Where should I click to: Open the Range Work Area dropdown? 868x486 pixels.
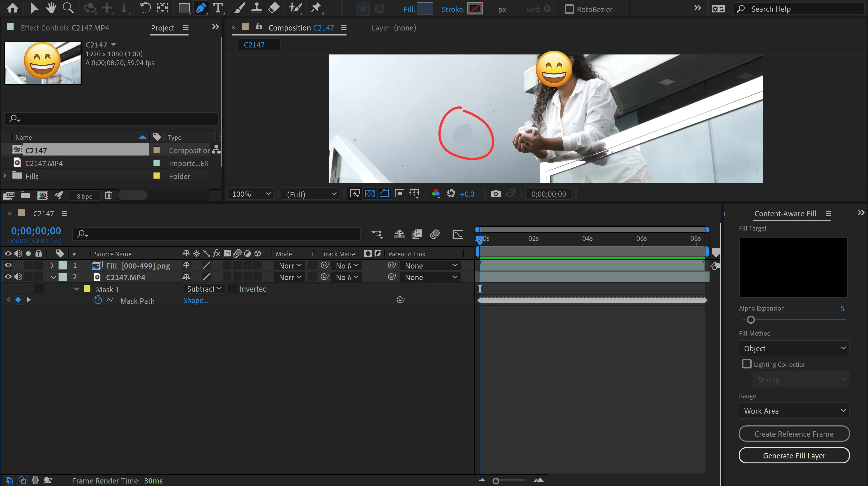click(x=794, y=411)
